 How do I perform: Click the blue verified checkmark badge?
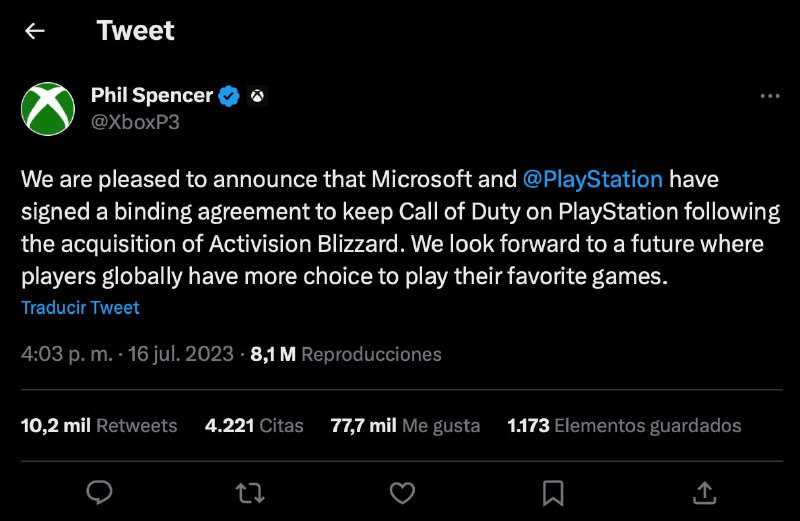tap(230, 96)
